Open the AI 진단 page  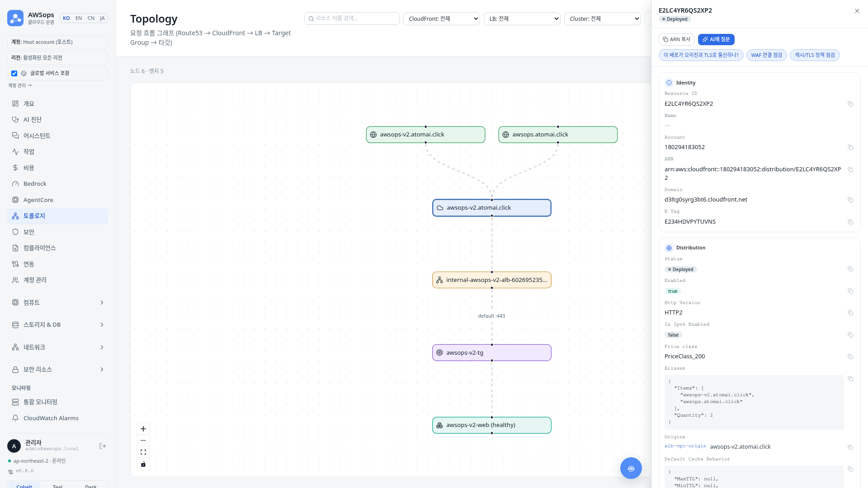[58, 120]
